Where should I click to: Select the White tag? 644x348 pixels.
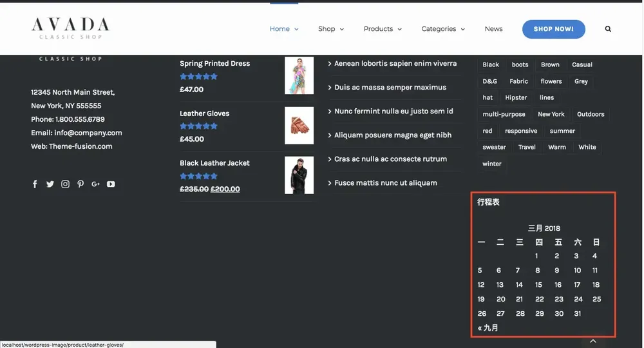587,147
